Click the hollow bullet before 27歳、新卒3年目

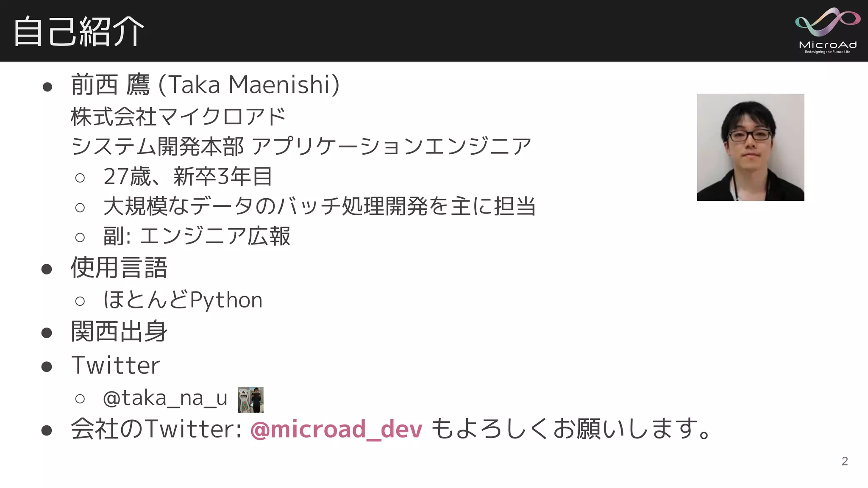[x=80, y=177]
